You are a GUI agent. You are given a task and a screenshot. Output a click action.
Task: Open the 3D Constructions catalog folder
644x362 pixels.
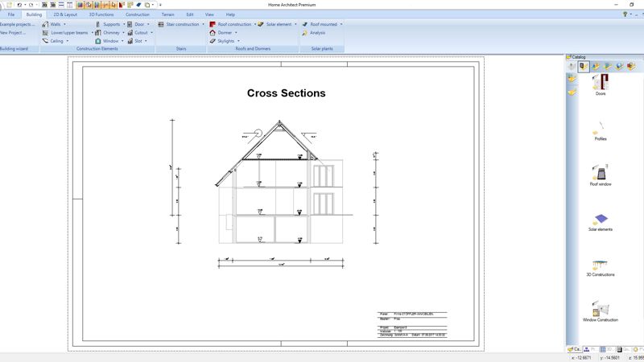click(601, 268)
